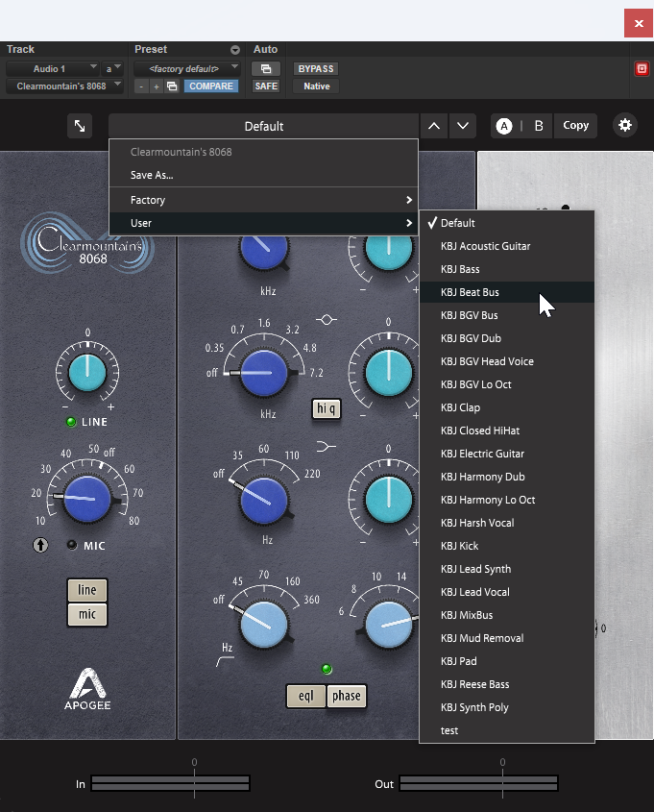Screen dimensions: 654x812
Task: Select the KBJ Acoustic Guitar preset
Action: point(506,246)
